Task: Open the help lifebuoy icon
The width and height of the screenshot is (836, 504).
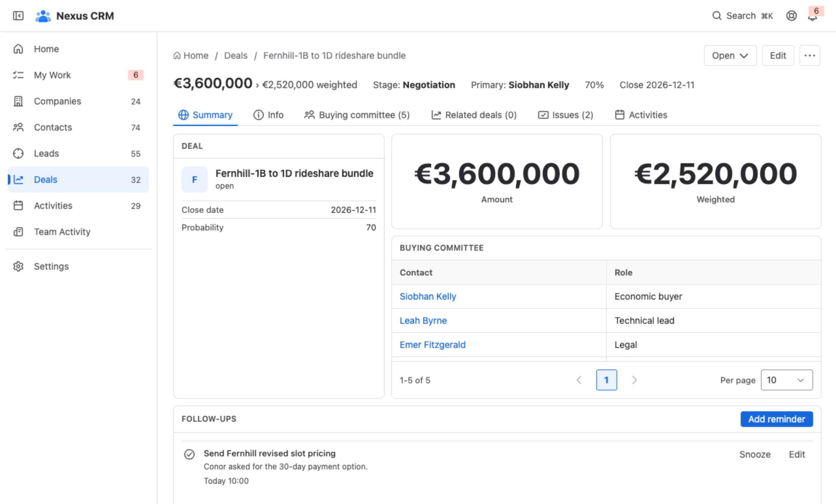Action: (x=791, y=16)
